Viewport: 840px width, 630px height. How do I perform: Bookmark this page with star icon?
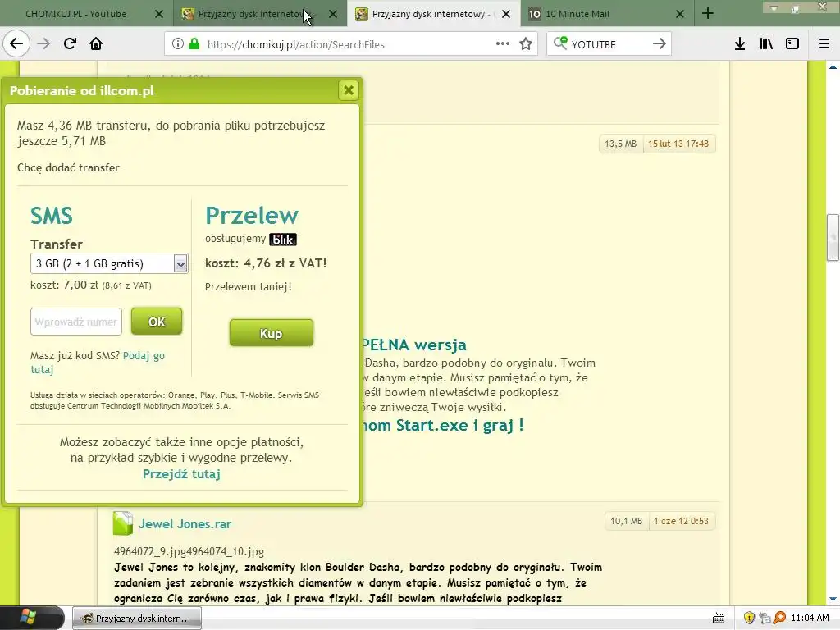[x=526, y=44]
